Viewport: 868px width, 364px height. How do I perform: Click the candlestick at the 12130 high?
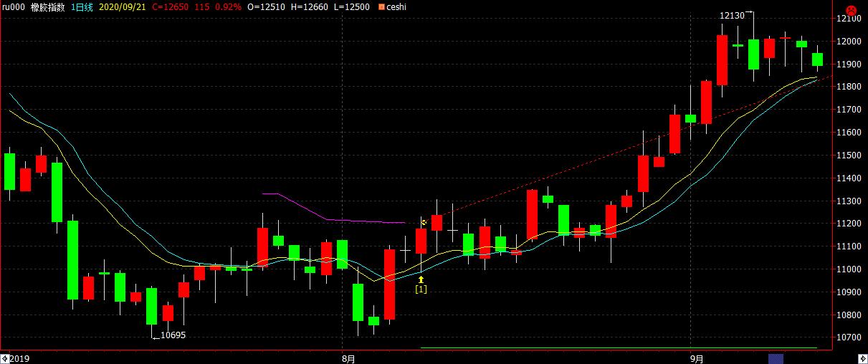[753, 54]
